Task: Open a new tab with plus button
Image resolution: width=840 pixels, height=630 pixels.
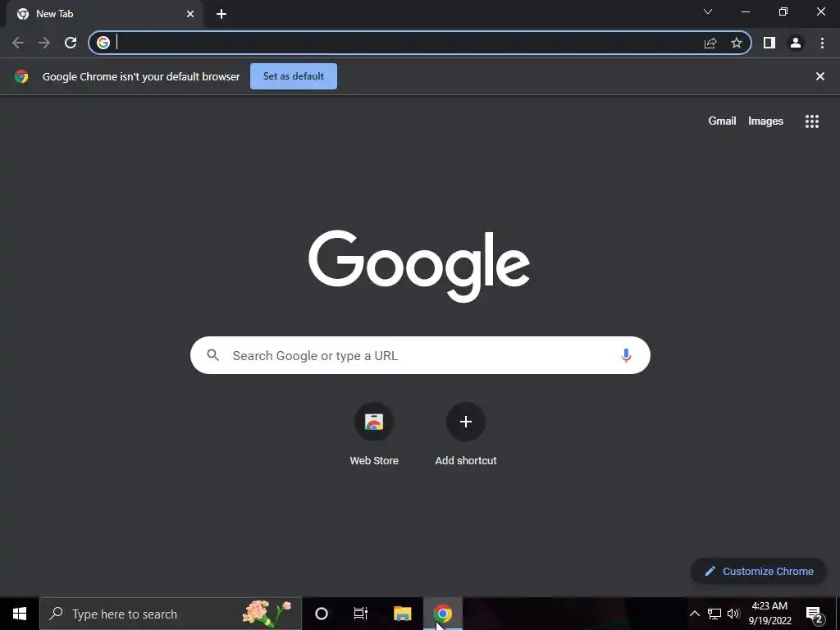Action: [x=221, y=14]
